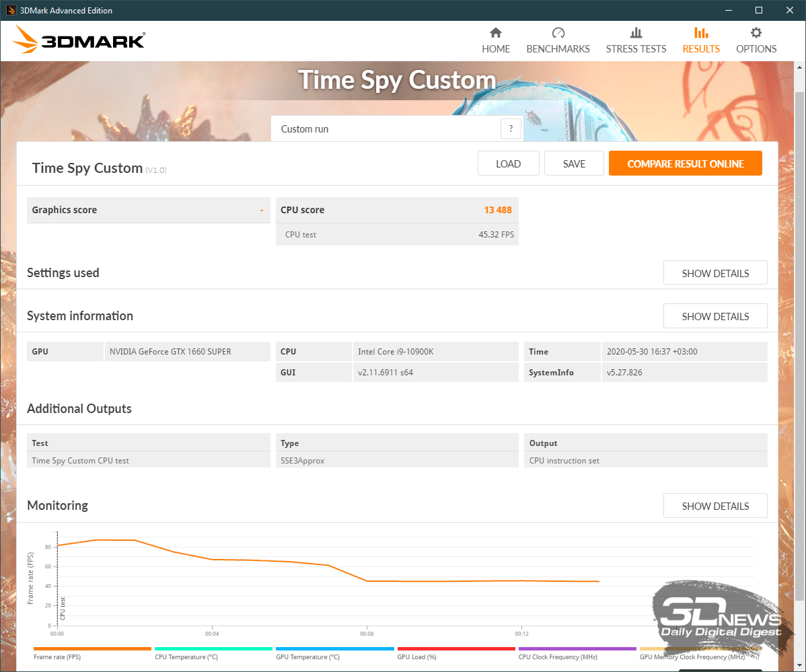The height and width of the screenshot is (672, 806).
Task: Click the Home house icon
Action: click(x=496, y=33)
